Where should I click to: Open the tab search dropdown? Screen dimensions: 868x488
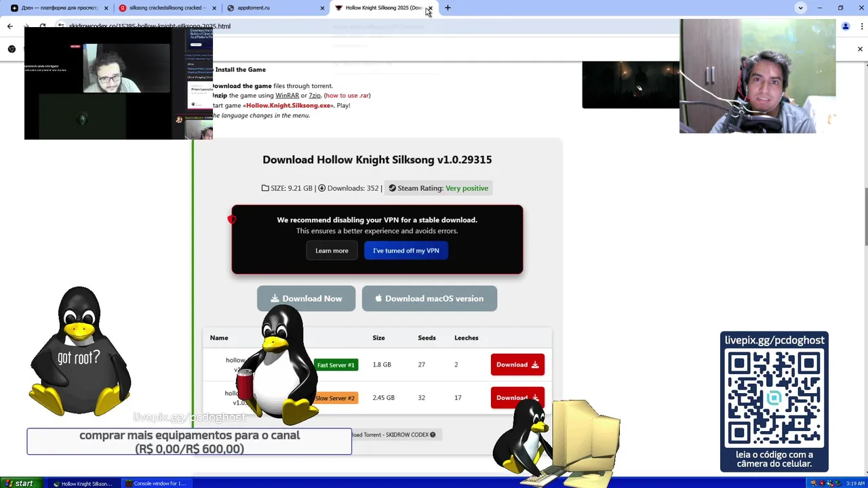coord(801,8)
